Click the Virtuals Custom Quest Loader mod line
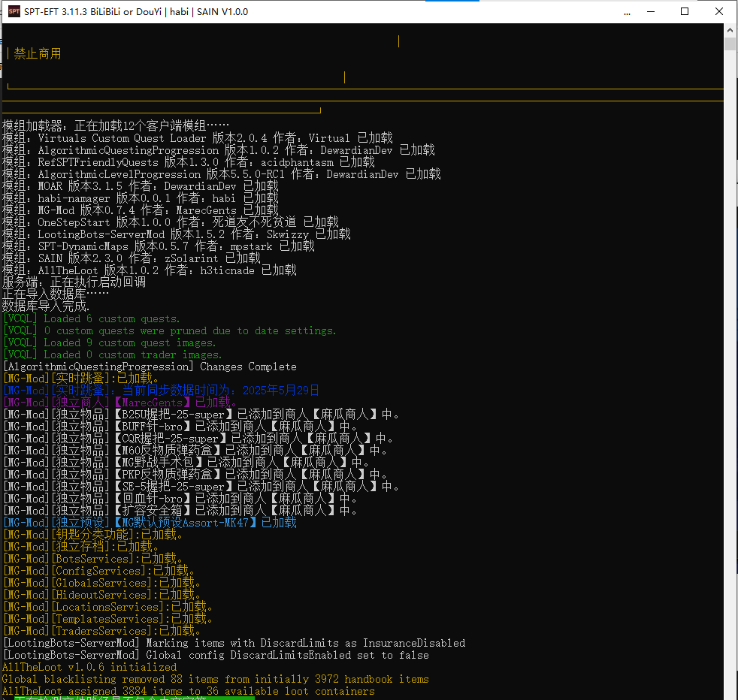The width and height of the screenshot is (738, 700). tap(197, 138)
